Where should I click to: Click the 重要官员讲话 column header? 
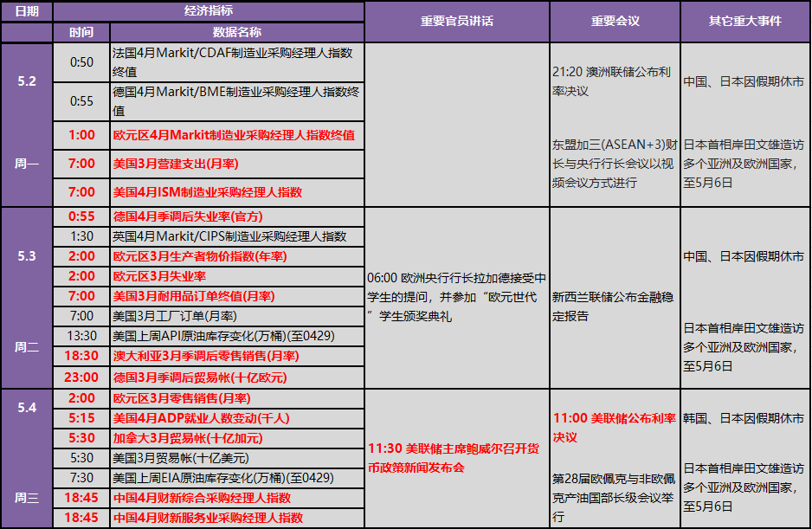456,21
